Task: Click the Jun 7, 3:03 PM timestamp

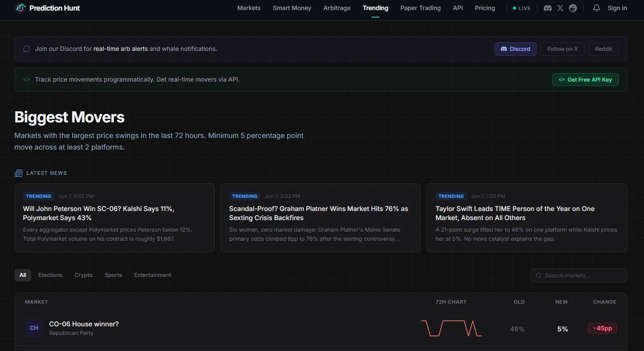Action: [x=282, y=196]
